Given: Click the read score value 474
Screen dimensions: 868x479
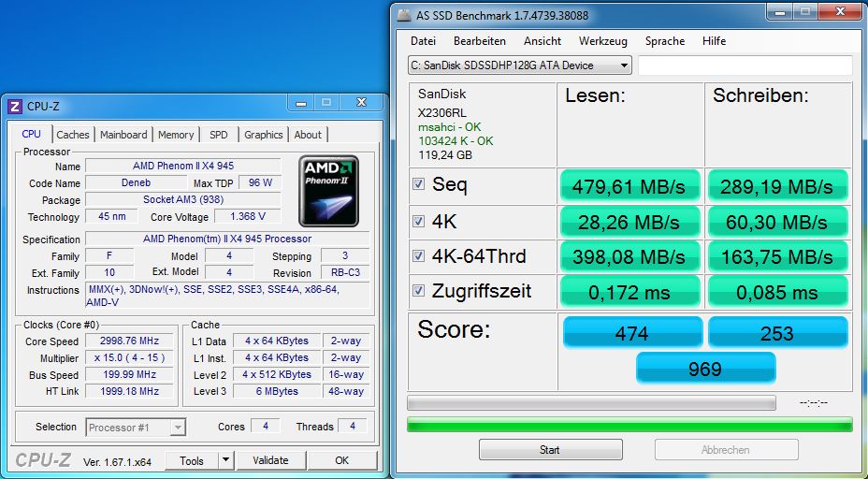Looking at the screenshot, I should (632, 332).
